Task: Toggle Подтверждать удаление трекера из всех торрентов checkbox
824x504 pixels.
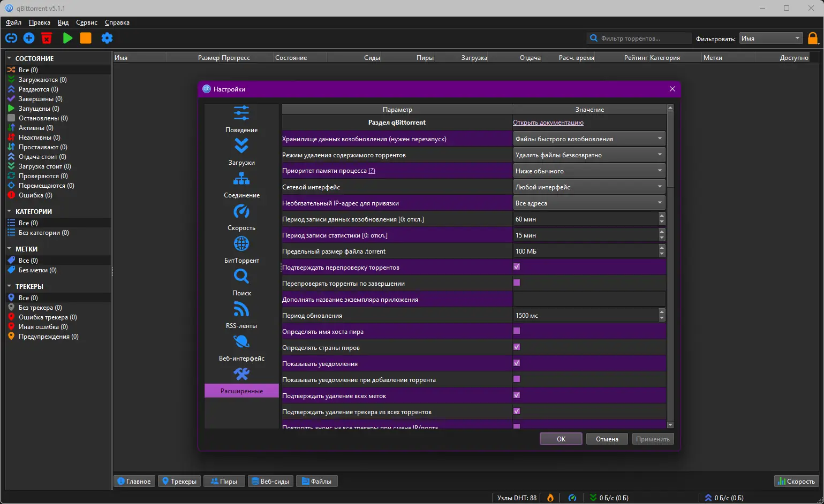Action: [x=517, y=411]
